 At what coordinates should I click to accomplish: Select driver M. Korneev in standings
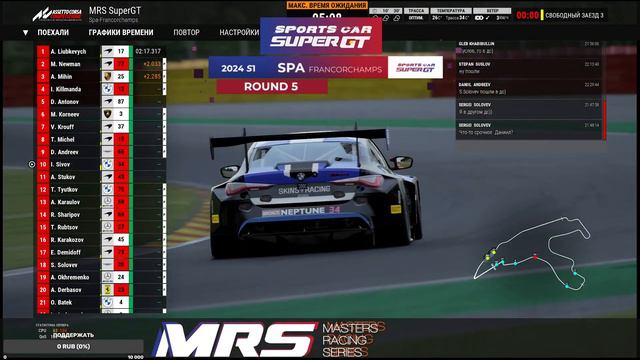pos(65,114)
